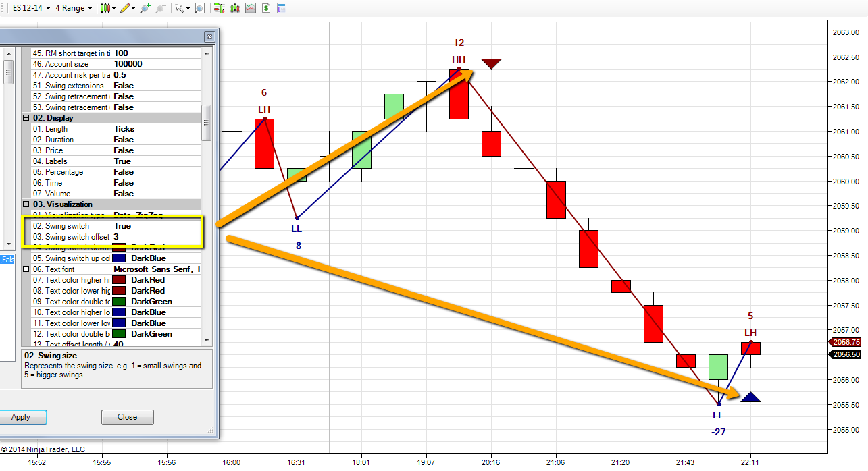
Task: Click the Account risk per trade value 0.5
Action: tap(156, 75)
